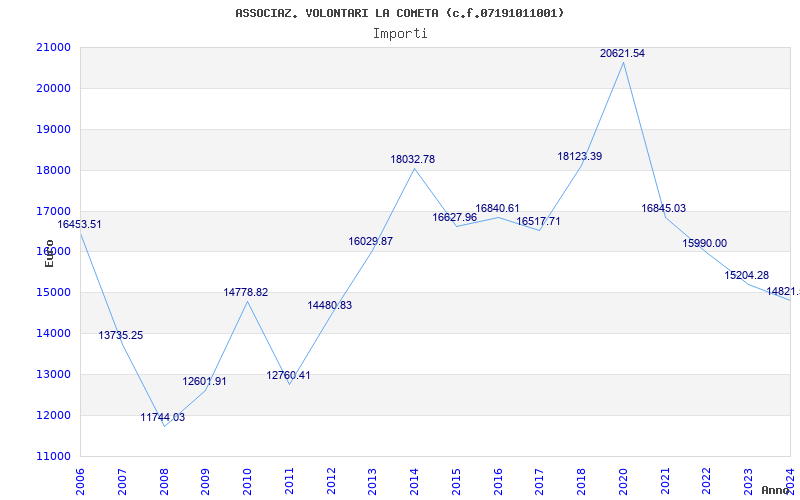Select the 11744.03 data label
Screen dimensions: 800x500
tap(163, 417)
